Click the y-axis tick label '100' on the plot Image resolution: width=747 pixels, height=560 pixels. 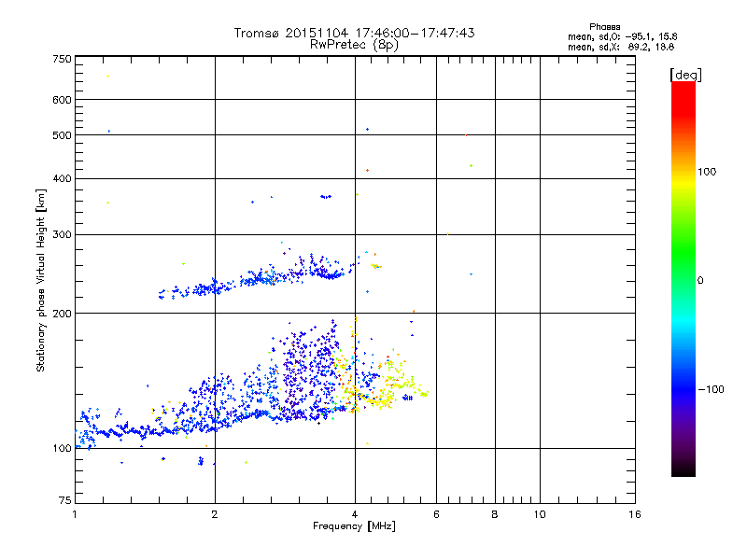(62, 448)
